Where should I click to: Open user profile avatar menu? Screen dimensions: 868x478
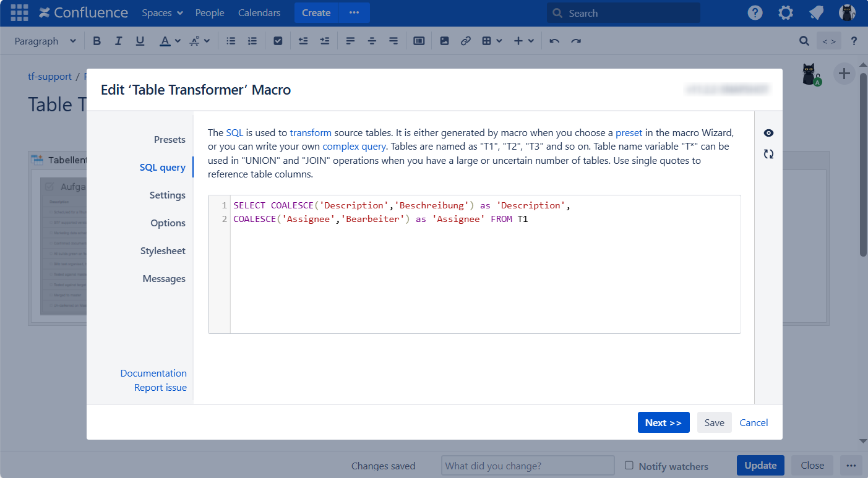847,13
